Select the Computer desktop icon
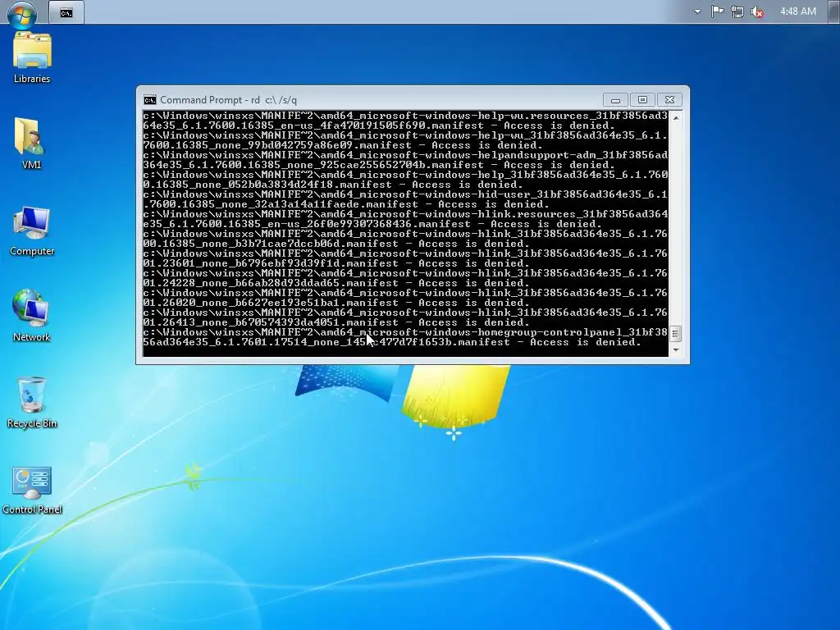The height and width of the screenshot is (630, 840). click(x=32, y=231)
